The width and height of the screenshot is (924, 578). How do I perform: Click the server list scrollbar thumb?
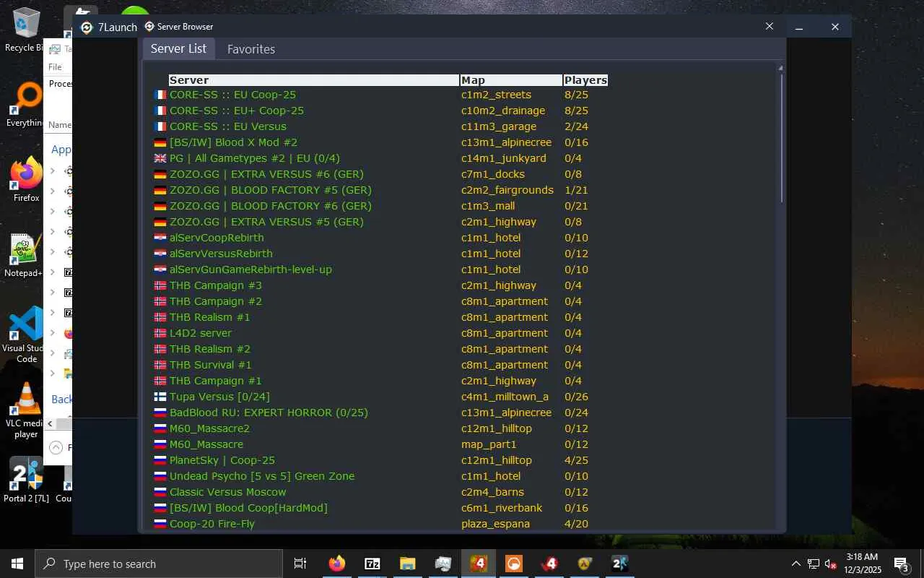[x=780, y=137]
